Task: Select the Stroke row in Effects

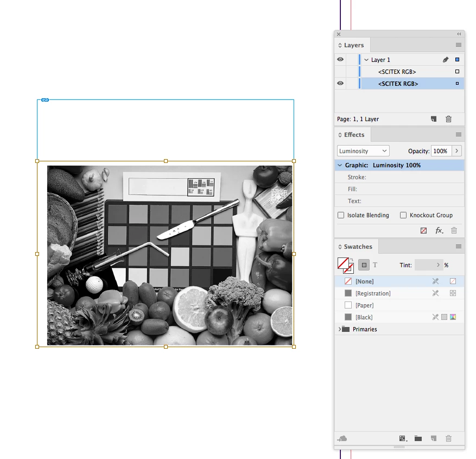Action: click(x=399, y=177)
